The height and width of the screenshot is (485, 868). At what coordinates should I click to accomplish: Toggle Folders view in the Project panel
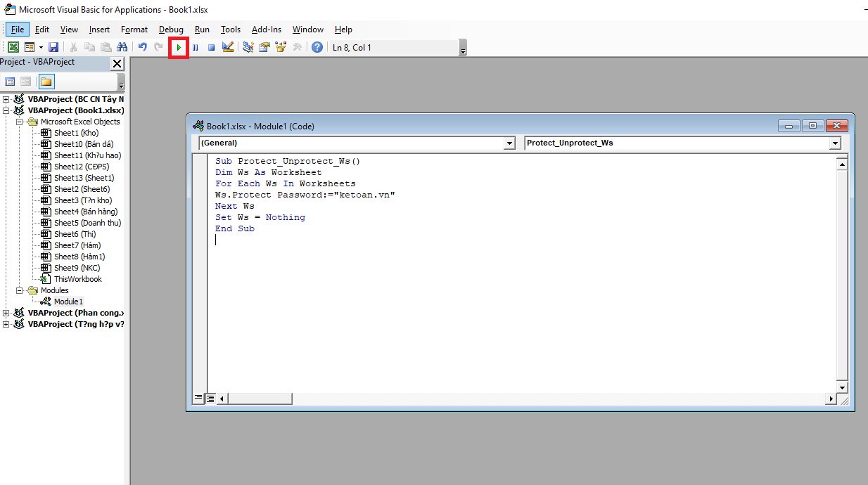(x=46, y=82)
